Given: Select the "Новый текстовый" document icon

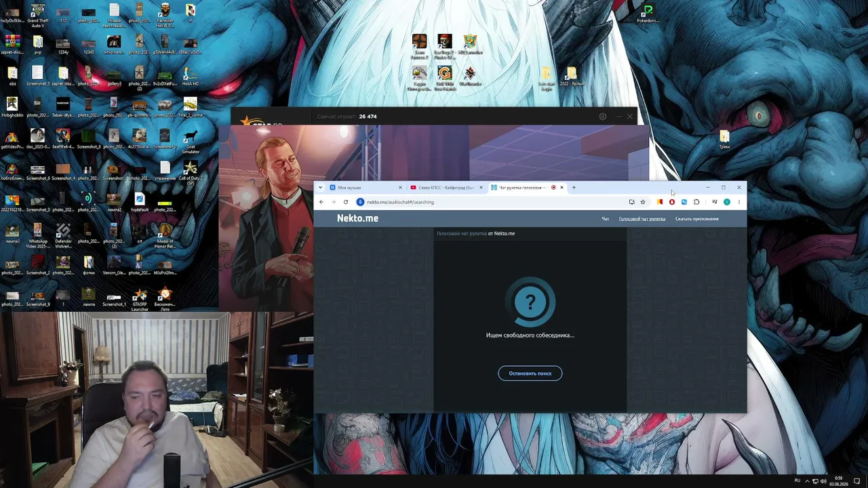Looking at the screenshot, I should [114, 15].
